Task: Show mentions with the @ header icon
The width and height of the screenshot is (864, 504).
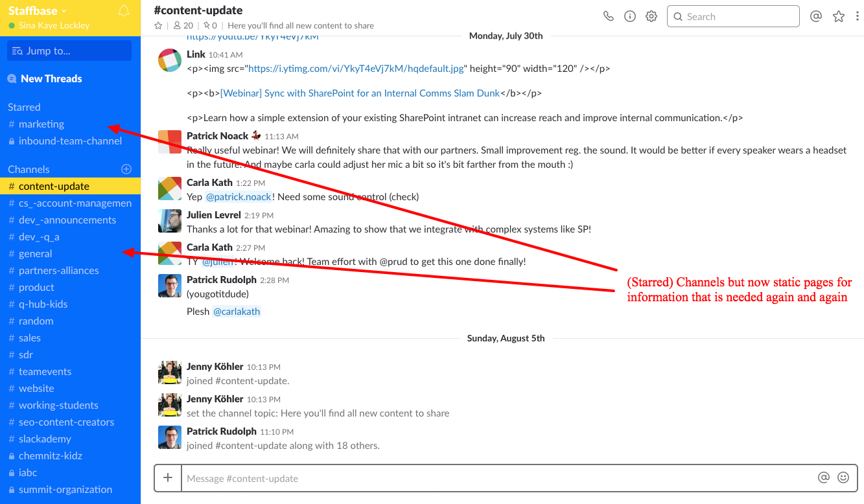Action: 816,17
